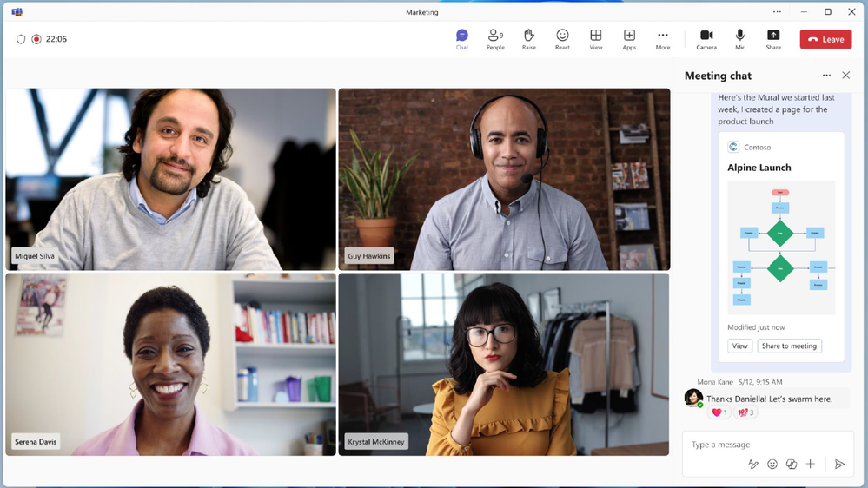The height and width of the screenshot is (488, 868).
Task: Close the Meeting chat panel
Action: [846, 76]
